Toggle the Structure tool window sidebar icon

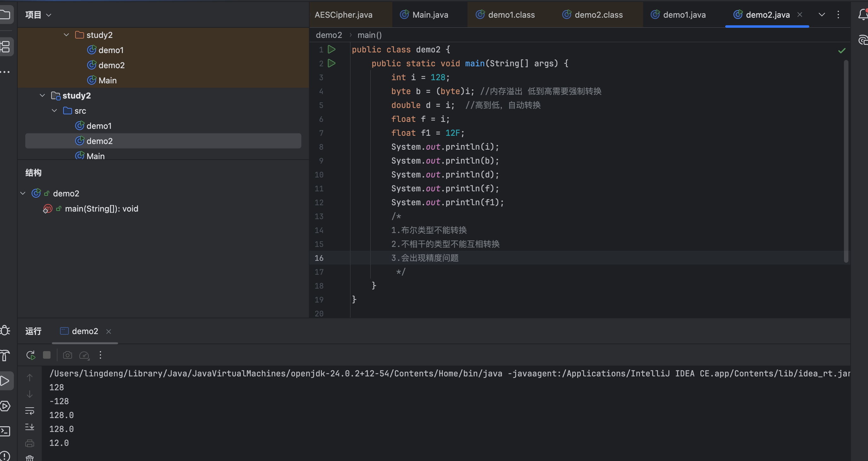[5, 46]
